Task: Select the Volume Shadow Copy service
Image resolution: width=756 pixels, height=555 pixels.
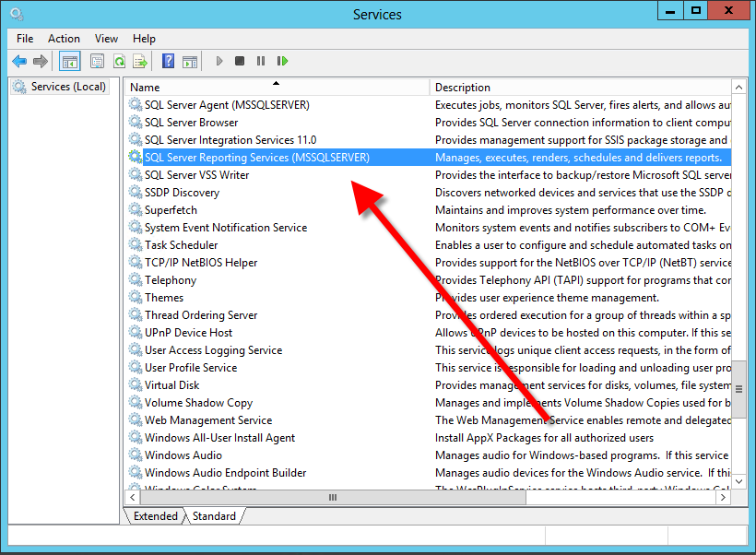Action: 198,403
